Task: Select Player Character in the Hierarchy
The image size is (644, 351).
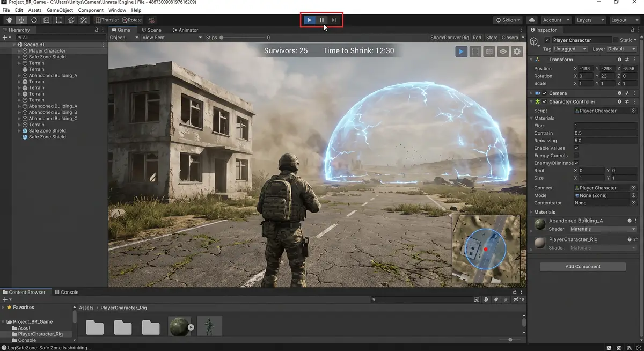Action: click(47, 51)
